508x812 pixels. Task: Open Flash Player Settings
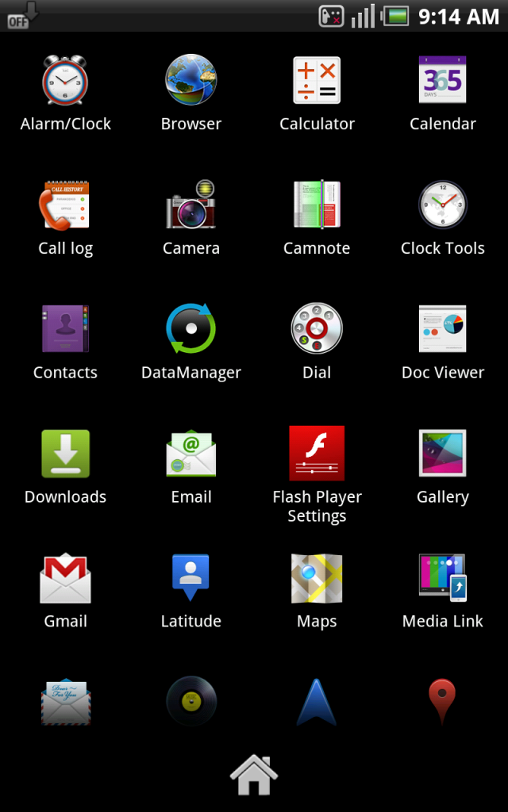(x=317, y=453)
